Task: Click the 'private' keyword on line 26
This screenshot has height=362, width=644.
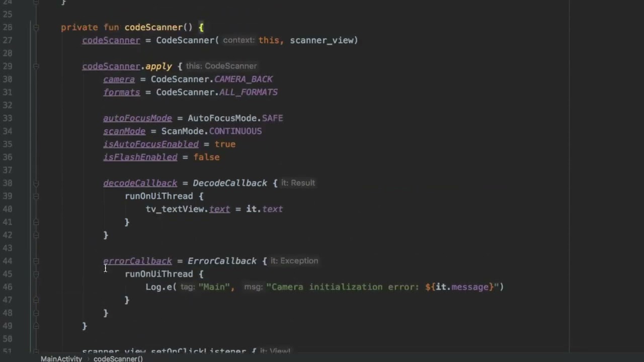Action: (79, 27)
